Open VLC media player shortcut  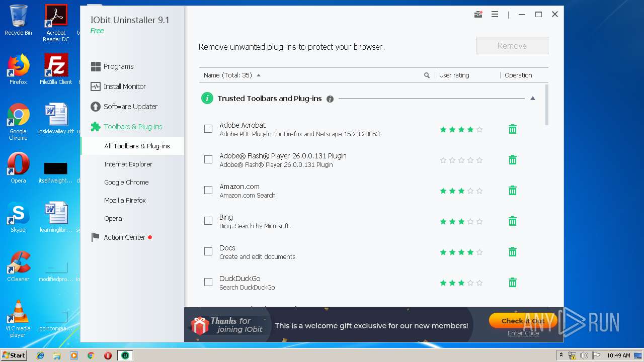18,319
